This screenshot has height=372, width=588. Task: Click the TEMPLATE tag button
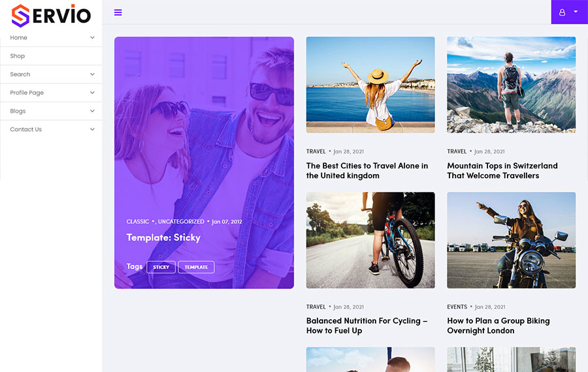[196, 267]
